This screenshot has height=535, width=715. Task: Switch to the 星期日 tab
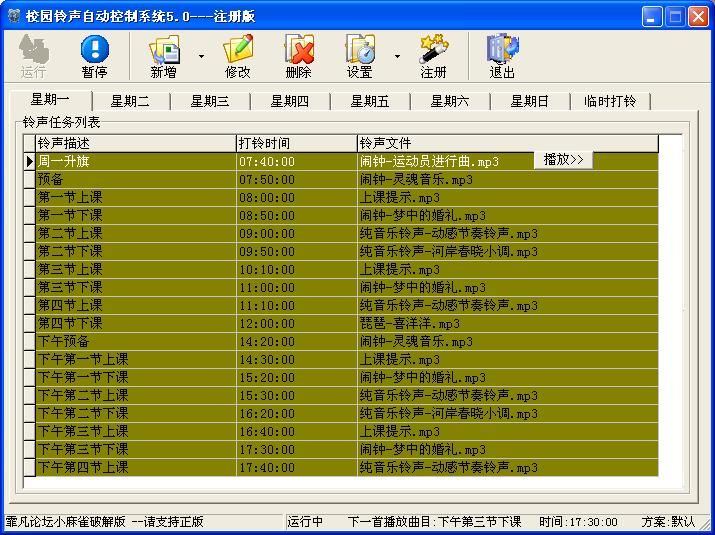tap(530, 101)
